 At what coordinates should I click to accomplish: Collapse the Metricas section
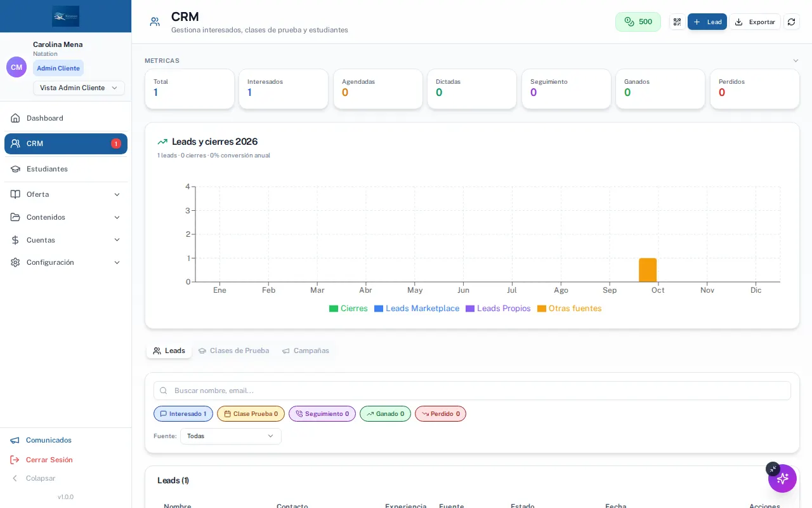tap(796, 61)
